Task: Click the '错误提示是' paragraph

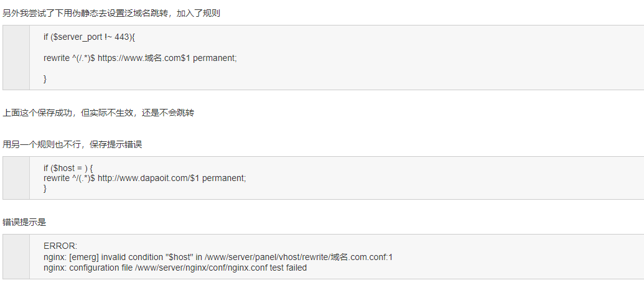Action: click(x=24, y=223)
